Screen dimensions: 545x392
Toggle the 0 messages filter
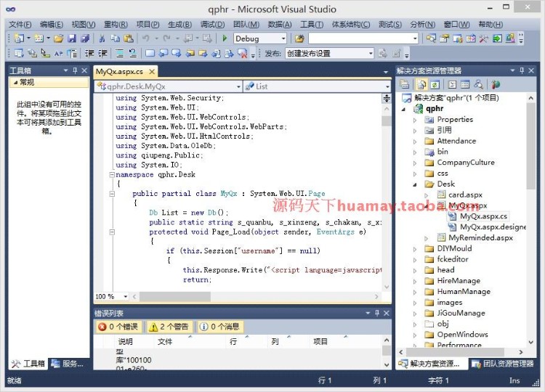[220, 327]
